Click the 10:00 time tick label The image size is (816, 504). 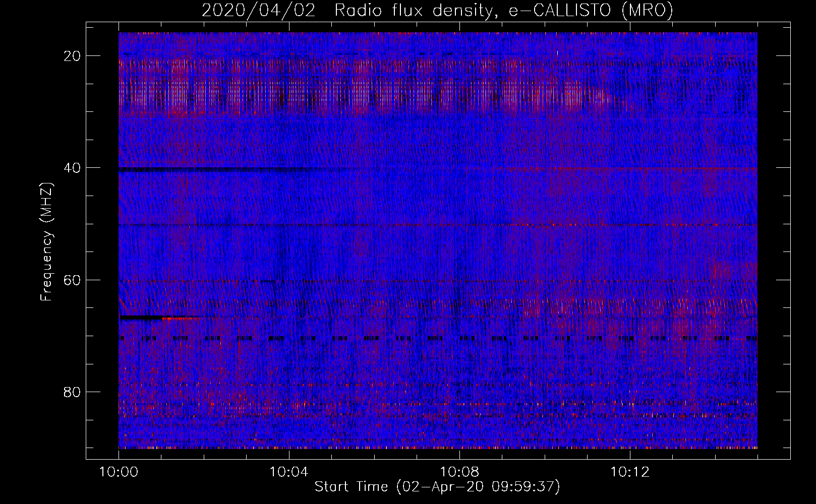point(119,472)
